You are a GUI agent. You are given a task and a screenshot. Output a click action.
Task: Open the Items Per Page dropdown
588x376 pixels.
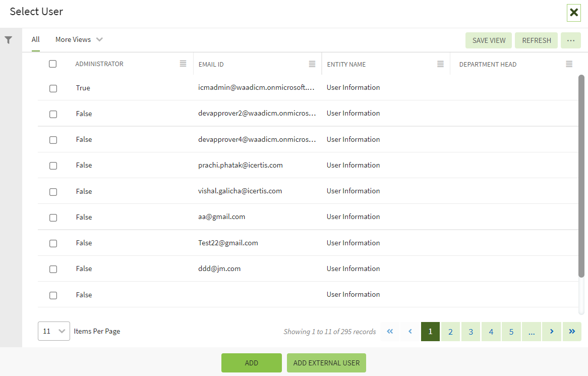coord(54,331)
